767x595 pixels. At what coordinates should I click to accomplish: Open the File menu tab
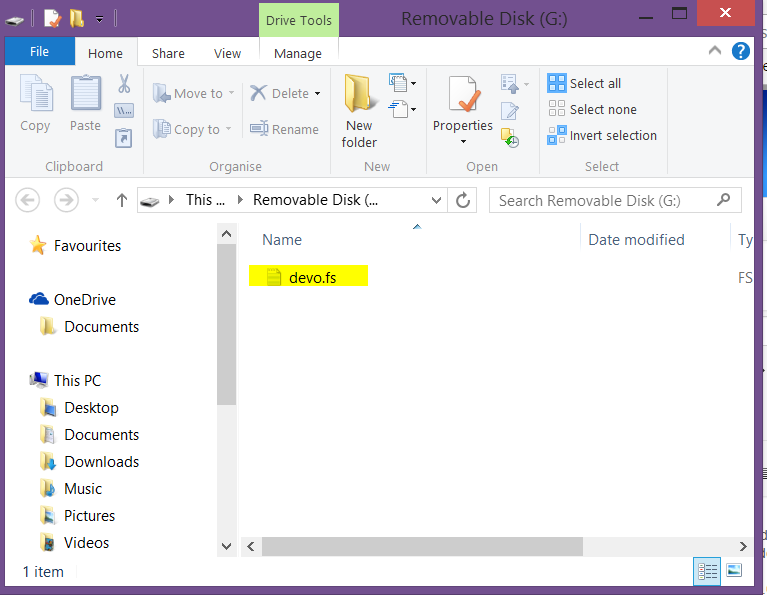pyautogui.click(x=39, y=51)
